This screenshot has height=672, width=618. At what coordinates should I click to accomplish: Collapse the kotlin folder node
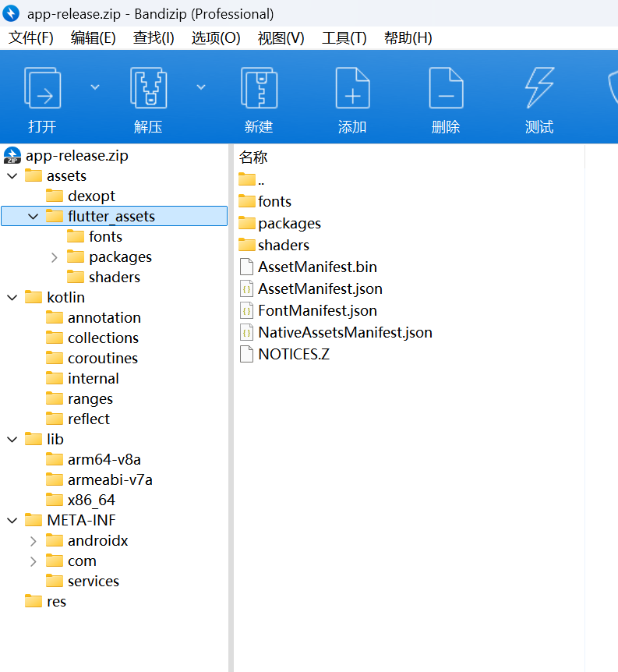coord(12,298)
